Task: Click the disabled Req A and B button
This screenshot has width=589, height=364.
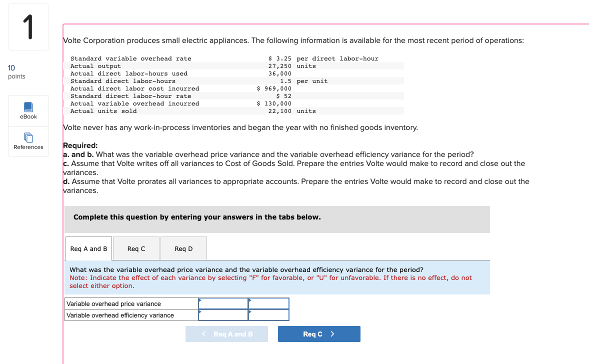Action: 226,334
